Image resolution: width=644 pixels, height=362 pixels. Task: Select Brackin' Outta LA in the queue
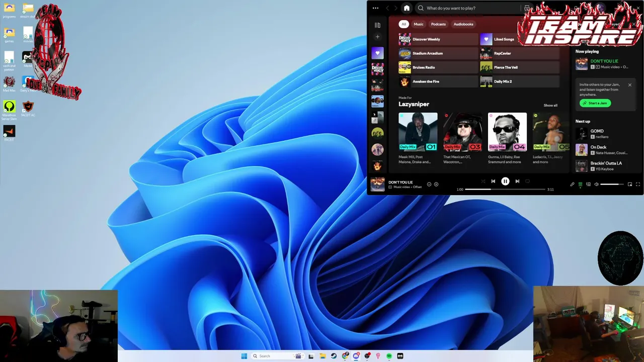[607, 166]
